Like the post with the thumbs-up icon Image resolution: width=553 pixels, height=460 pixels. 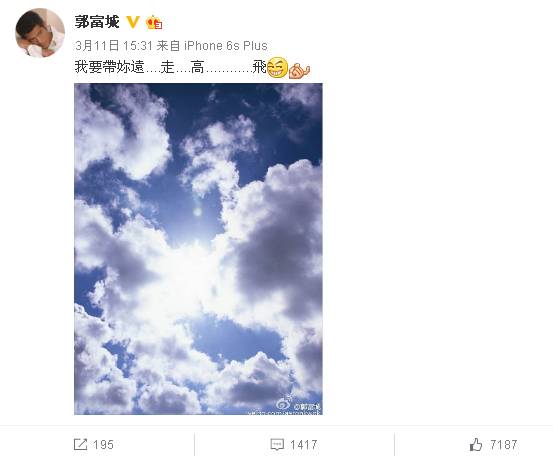[x=476, y=444]
